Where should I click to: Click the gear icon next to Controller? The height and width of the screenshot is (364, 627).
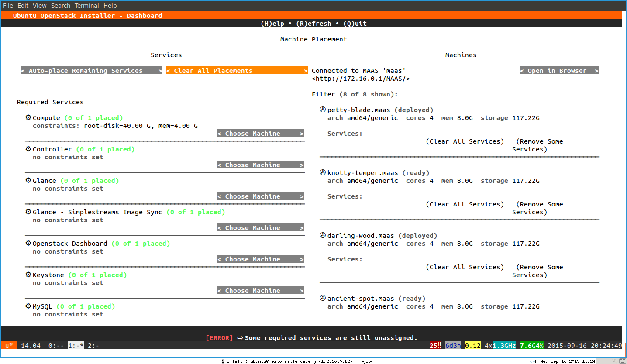tap(28, 149)
